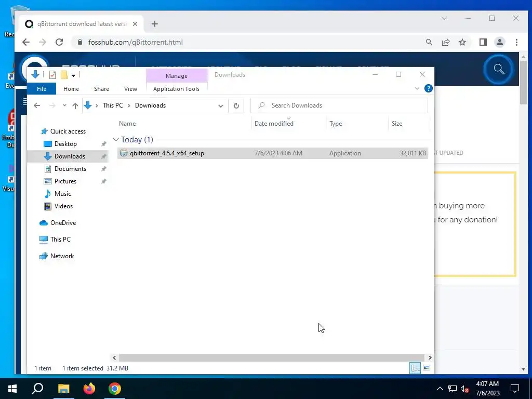Open address bar history dropdown
Image resolution: width=532 pixels, height=399 pixels.
coord(220,106)
